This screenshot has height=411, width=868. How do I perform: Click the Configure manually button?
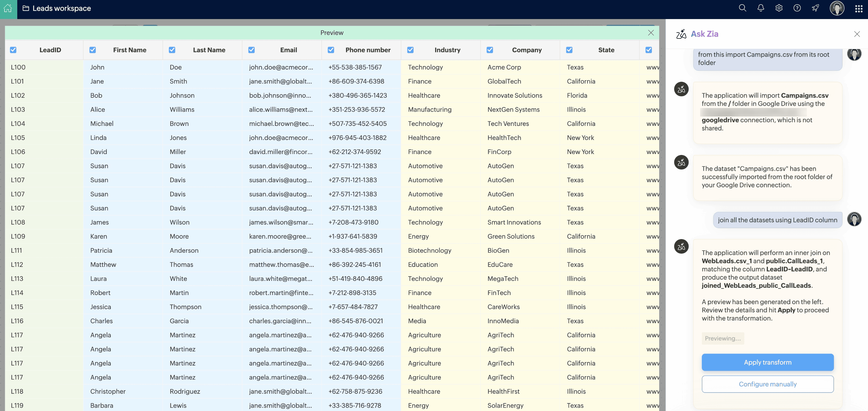(767, 384)
